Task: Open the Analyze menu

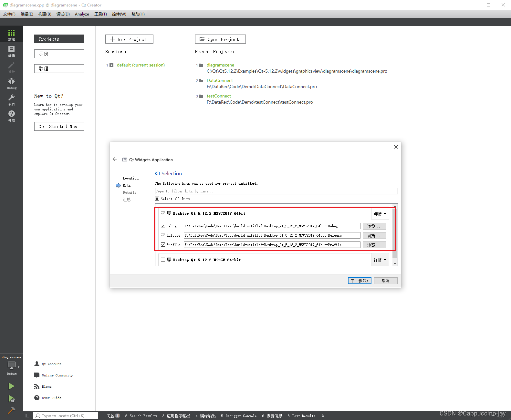Action: 82,14
